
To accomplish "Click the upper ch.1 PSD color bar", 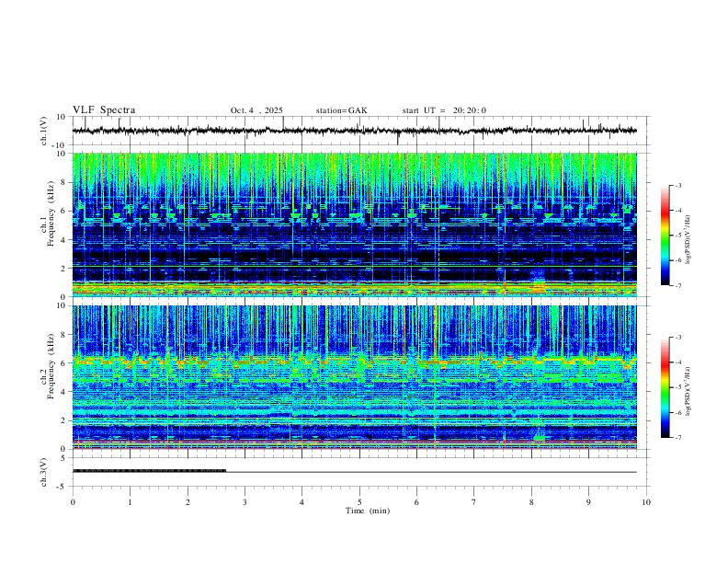I will tap(665, 236).
